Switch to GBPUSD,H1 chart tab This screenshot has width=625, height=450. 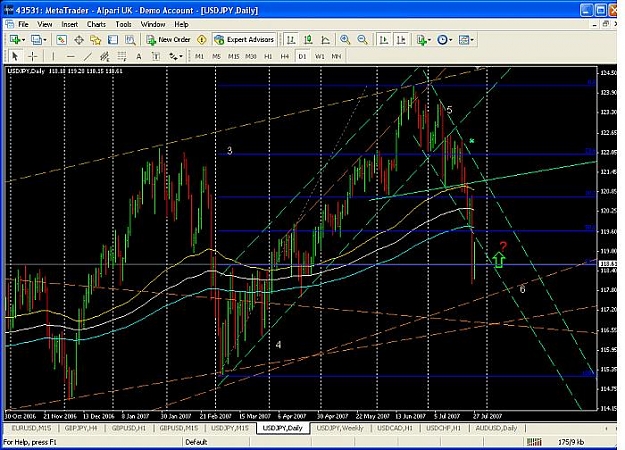click(128, 428)
